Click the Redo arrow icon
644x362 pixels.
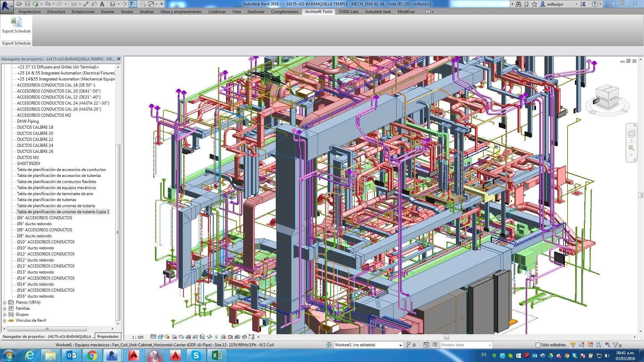[x=59, y=4]
